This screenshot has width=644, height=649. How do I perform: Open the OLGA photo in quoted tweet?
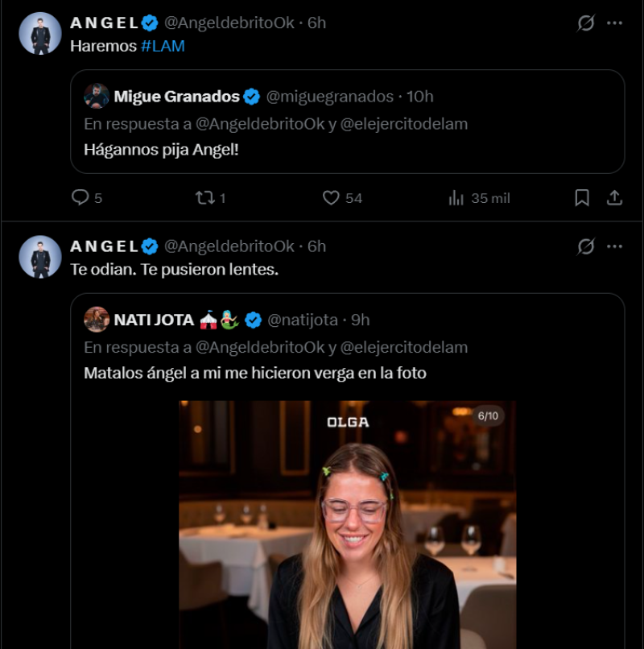pos(347,523)
